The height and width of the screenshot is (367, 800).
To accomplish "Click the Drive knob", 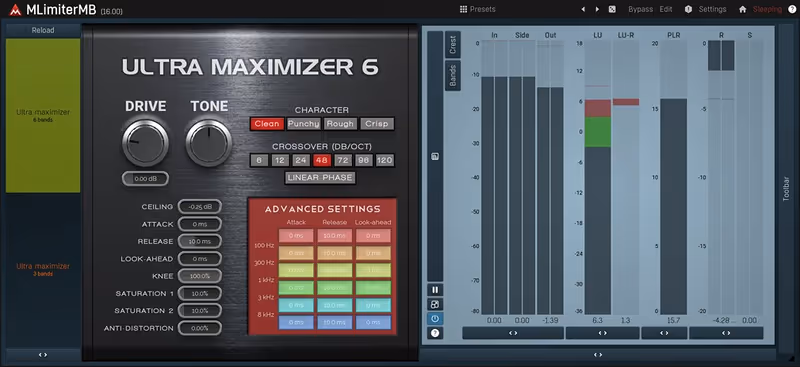I will (145, 143).
